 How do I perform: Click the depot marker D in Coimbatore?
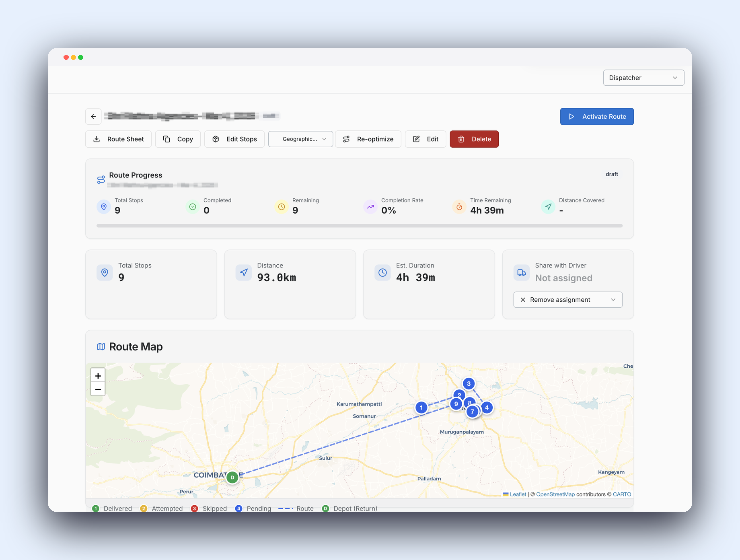[x=232, y=478]
